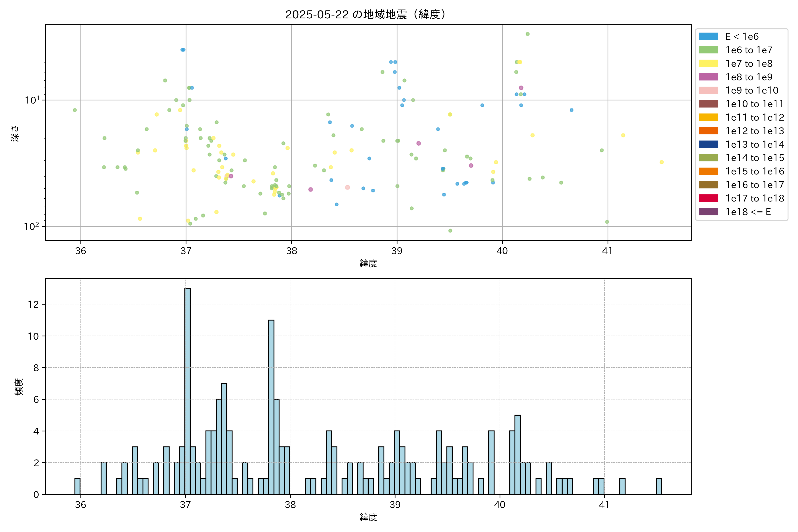Screen dimensions: 798x532
Task: Click the leftmost histogram bar near 36
Action: coord(77,486)
